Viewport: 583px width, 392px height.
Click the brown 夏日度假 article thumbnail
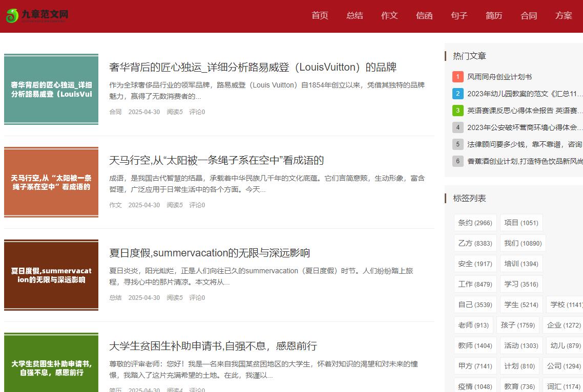51,275
